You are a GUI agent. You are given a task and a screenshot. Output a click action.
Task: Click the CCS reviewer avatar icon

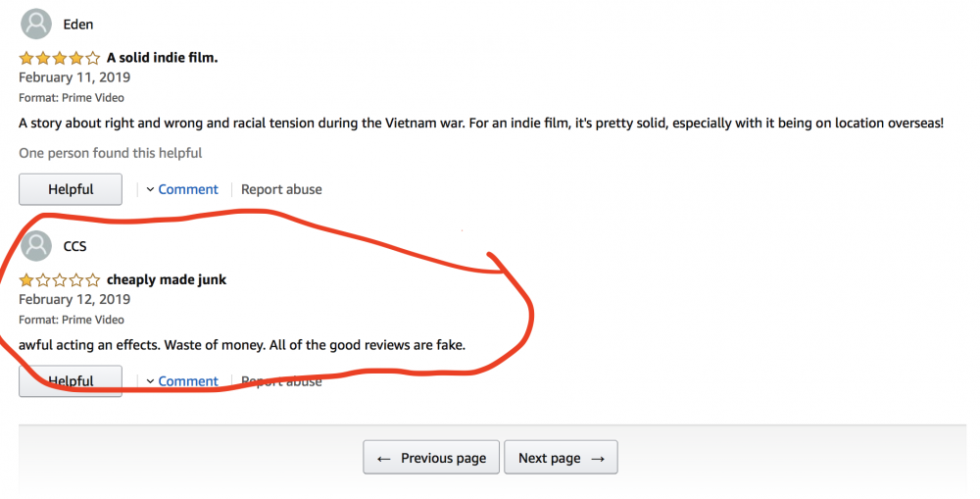click(36, 245)
